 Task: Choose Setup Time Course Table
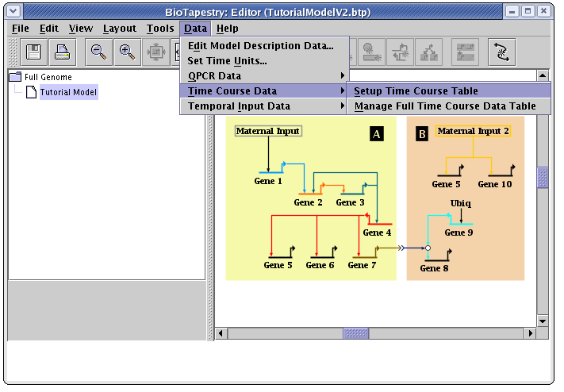click(416, 90)
